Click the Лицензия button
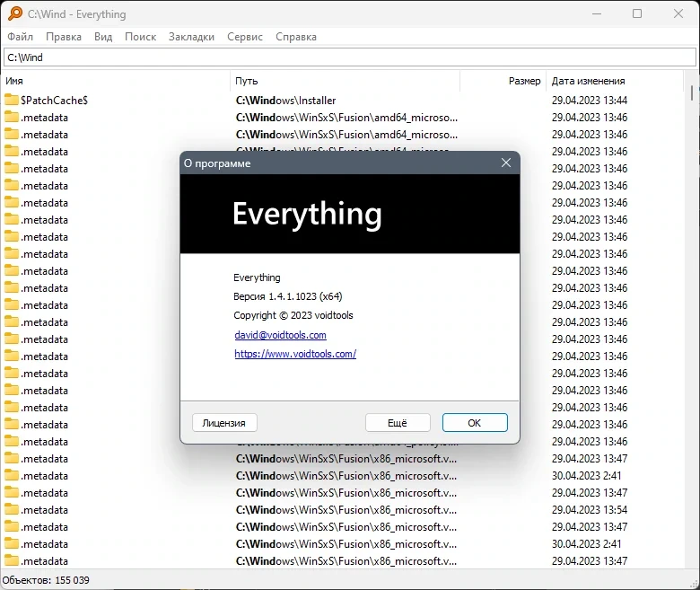The height and width of the screenshot is (590, 700). (224, 422)
